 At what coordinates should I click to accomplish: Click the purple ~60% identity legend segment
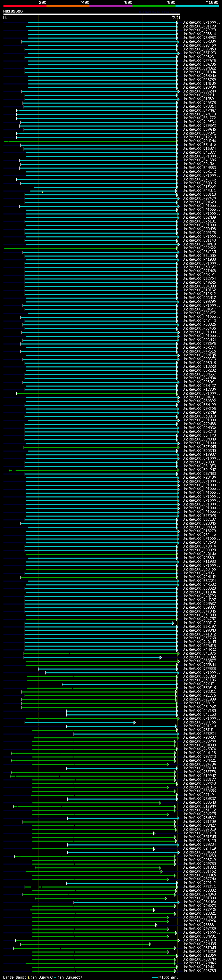(111, 6)
